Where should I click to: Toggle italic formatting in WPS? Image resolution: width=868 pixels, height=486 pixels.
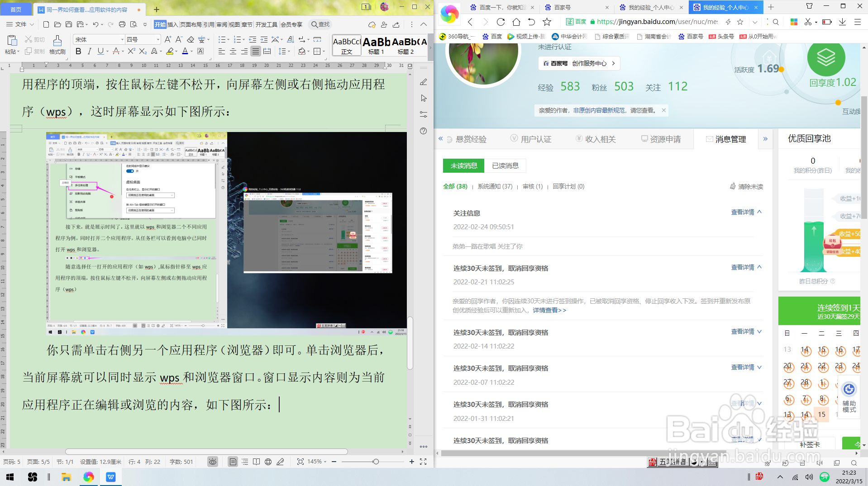point(89,52)
